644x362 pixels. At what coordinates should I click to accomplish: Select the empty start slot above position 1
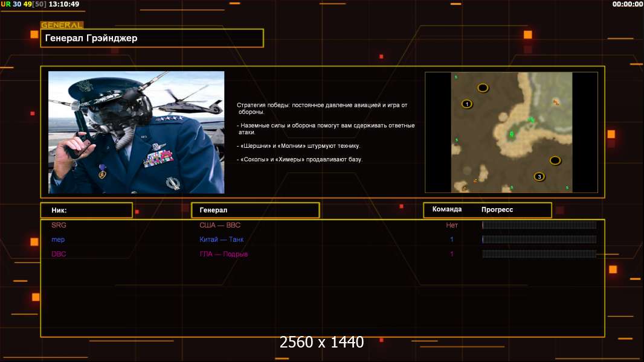(483, 88)
